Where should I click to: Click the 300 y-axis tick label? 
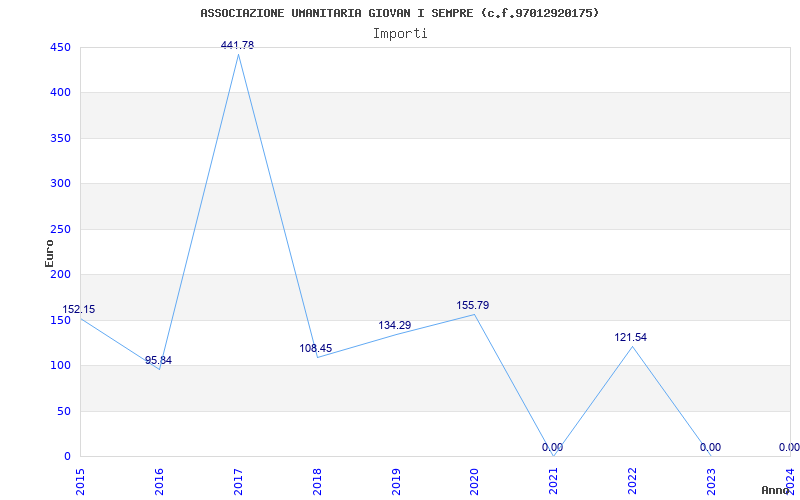click(60, 184)
